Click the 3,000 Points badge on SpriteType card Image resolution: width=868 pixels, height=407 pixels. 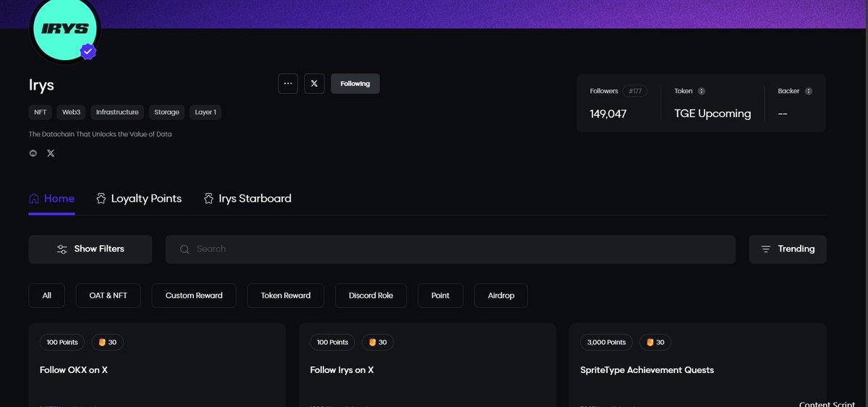[x=607, y=342]
